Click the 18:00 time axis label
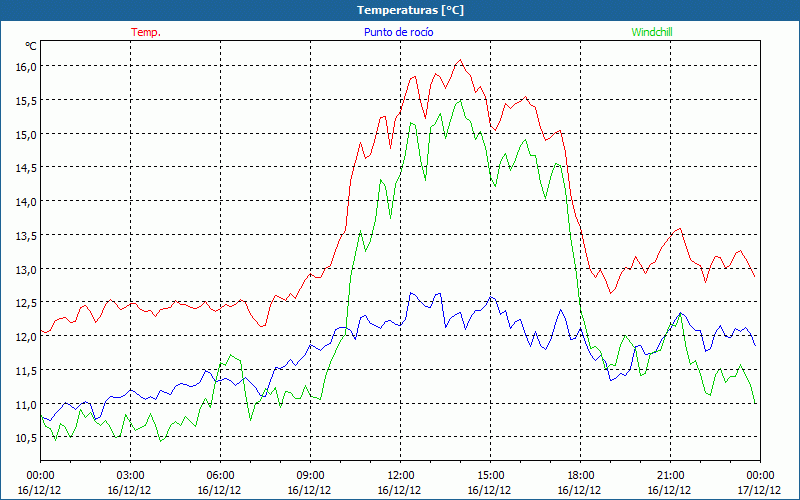The height and width of the screenshot is (500, 800). click(x=581, y=476)
